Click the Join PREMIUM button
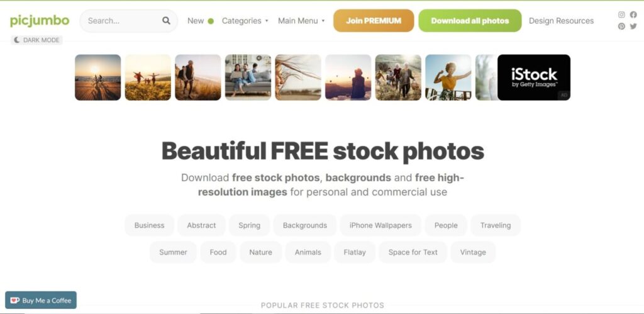The height and width of the screenshot is (314, 644). pyautogui.click(x=374, y=21)
